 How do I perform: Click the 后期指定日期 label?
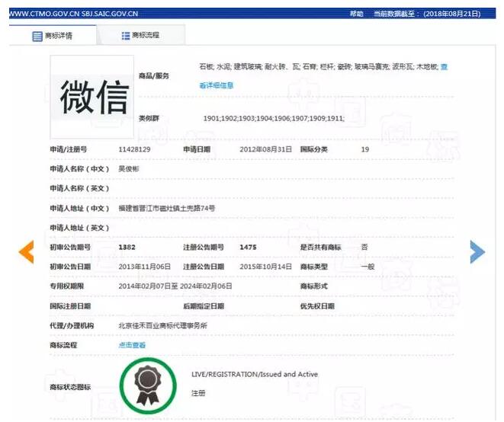coord(204,306)
